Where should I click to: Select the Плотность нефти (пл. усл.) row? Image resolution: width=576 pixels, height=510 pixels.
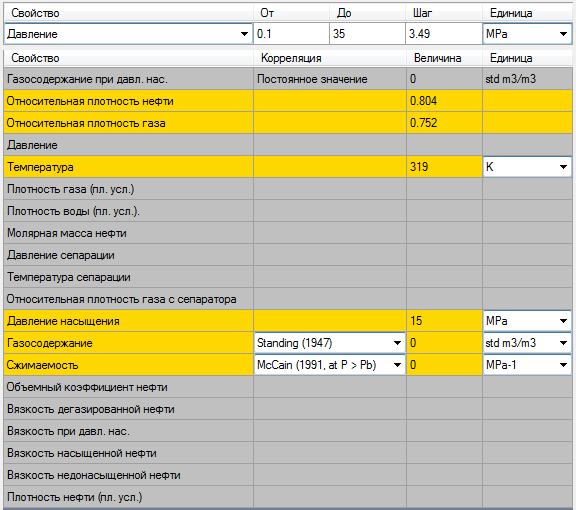coord(288,497)
